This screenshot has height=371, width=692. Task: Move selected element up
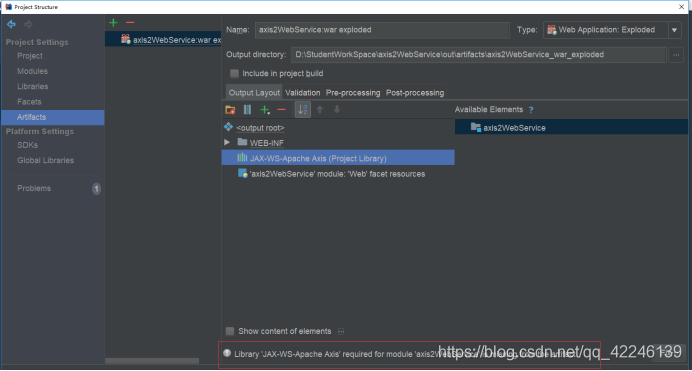point(320,110)
